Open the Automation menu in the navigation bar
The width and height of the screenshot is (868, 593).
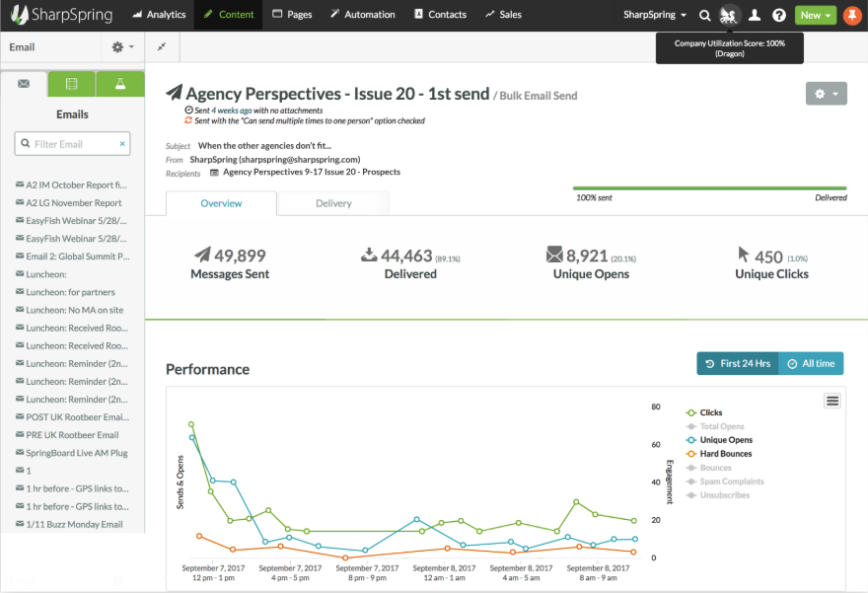click(x=362, y=14)
